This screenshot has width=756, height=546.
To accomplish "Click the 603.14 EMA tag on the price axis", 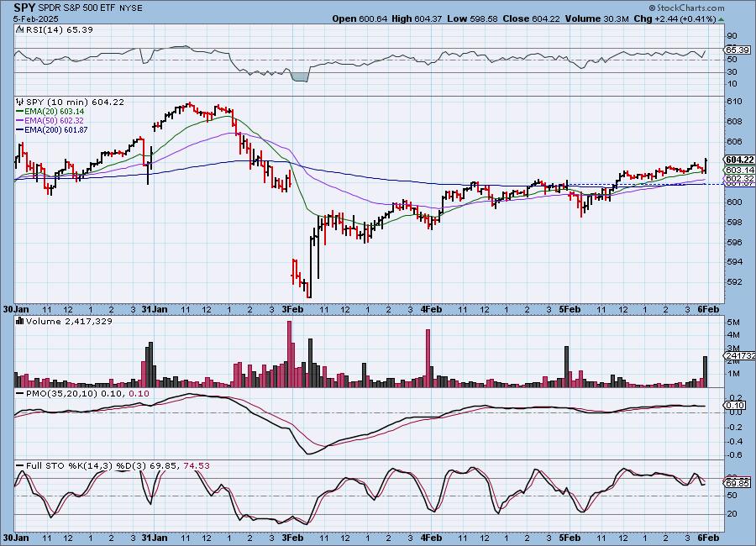I will pyautogui.click(x=738, y=170).
